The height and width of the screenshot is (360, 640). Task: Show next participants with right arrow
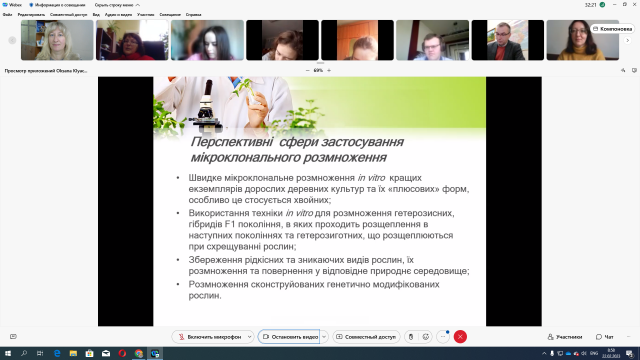pyautogui.click(x=628, y=40)
